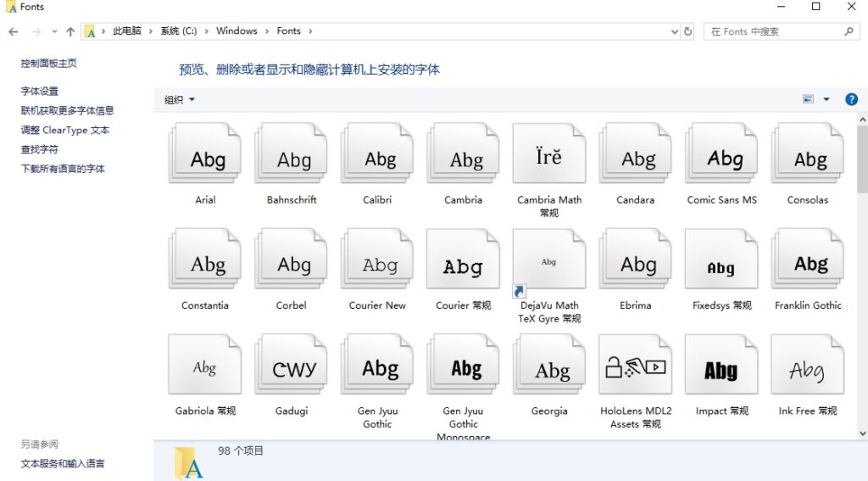Screen dimensions: 868x481
Task: Open the 组织 dropdown menu
Action: 180,100
